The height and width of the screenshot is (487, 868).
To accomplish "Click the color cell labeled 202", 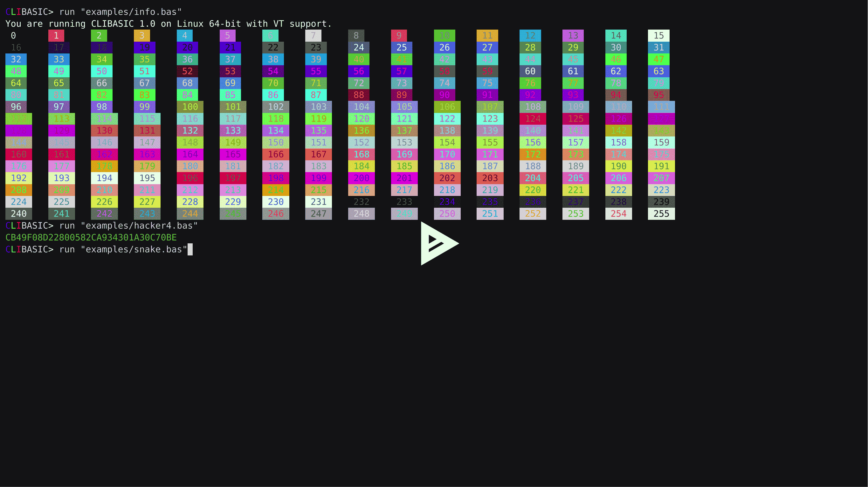I will click(x=447, y=178).
